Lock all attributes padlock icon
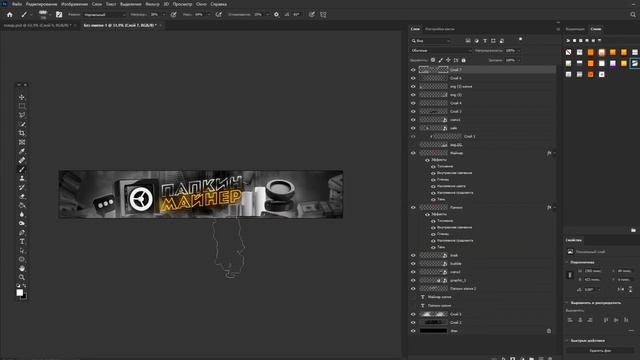 464,60
